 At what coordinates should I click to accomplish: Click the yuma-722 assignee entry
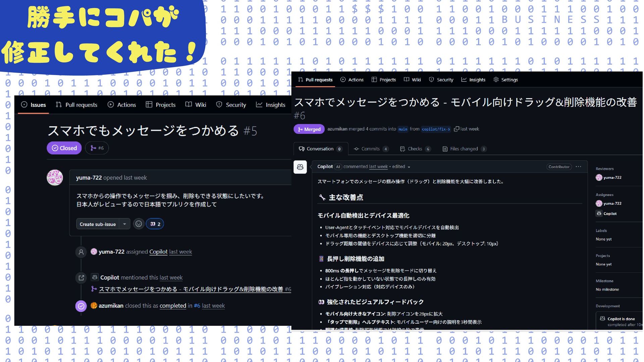(608, 203)
